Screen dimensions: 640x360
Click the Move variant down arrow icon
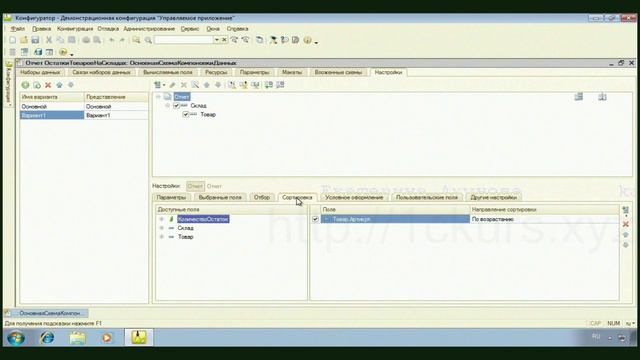point(71,85)
